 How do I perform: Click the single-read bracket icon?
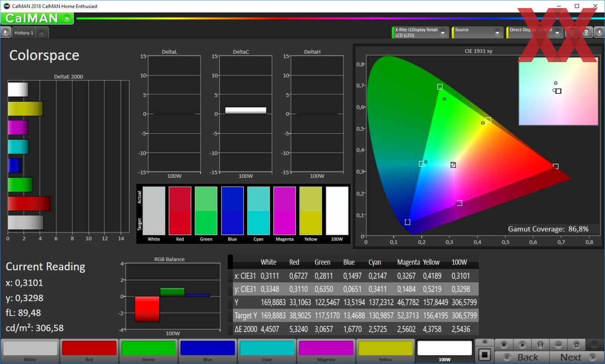[540, 344]
